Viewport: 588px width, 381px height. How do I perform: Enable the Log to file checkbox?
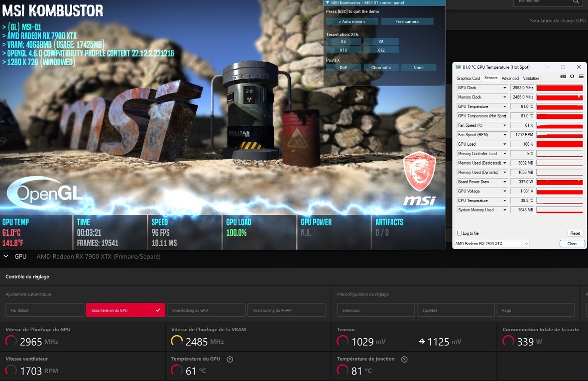[460, 233]
